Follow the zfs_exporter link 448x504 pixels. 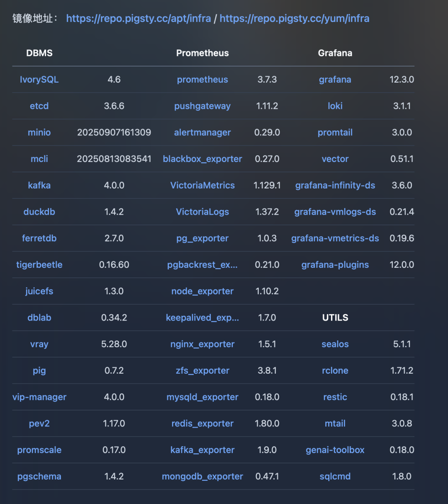point(202,371)
